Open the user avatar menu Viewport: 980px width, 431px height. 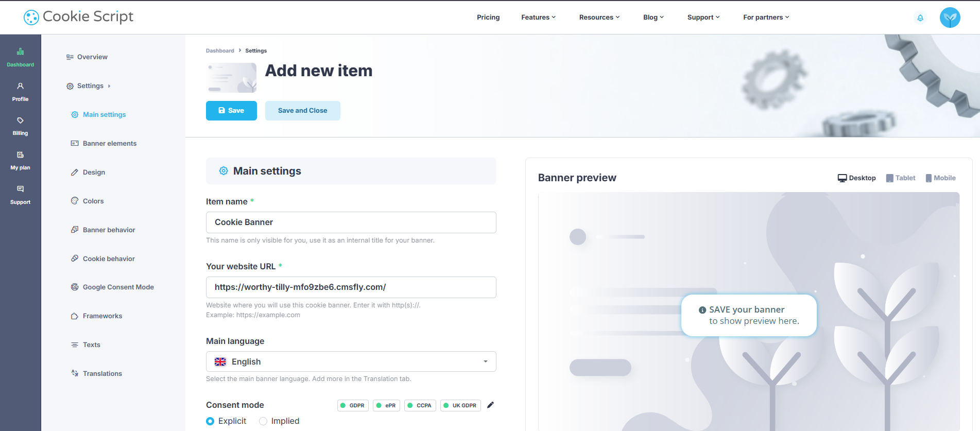point(950,18)
